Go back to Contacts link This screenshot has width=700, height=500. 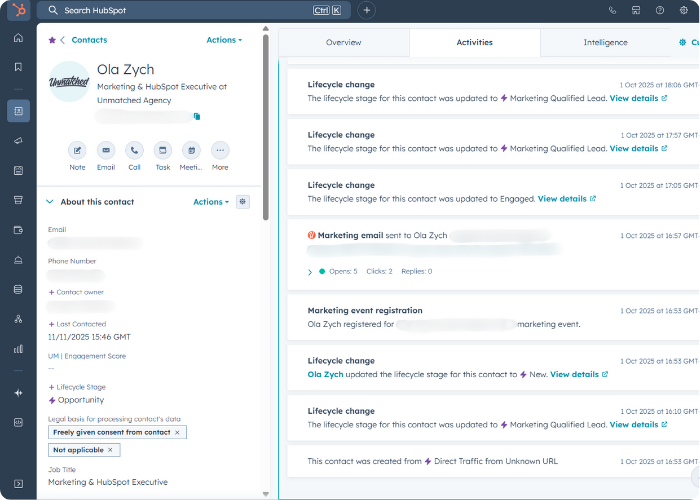pos(89,40)
